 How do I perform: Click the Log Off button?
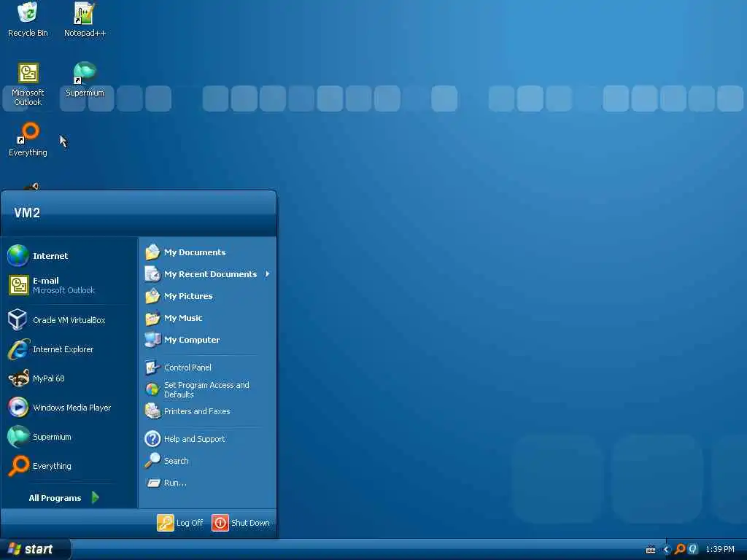click(180, 523)
